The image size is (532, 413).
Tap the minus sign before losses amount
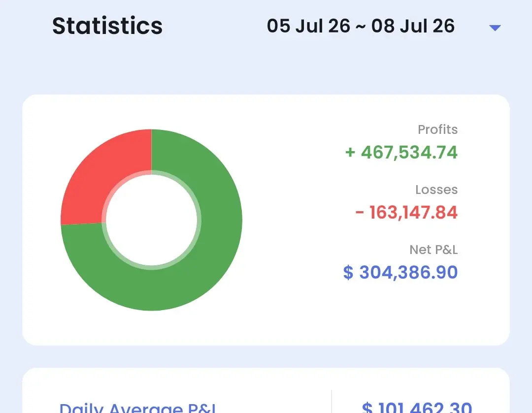(x=359, y=213)
